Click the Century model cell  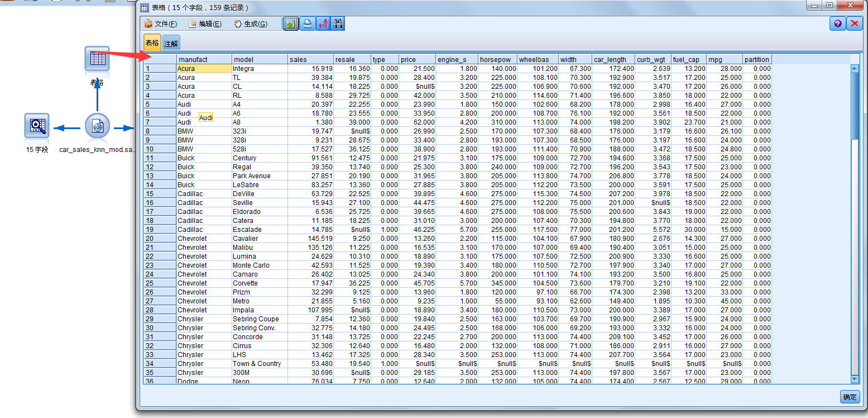pyautogui.click(x=260, y=158)
